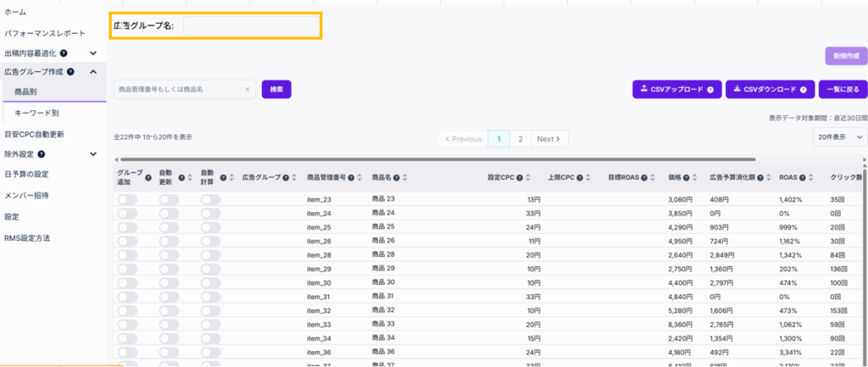868x367 pixels.
Task: Collapse the 広告グループ作成 sidebar section
Action: point(93,72)
